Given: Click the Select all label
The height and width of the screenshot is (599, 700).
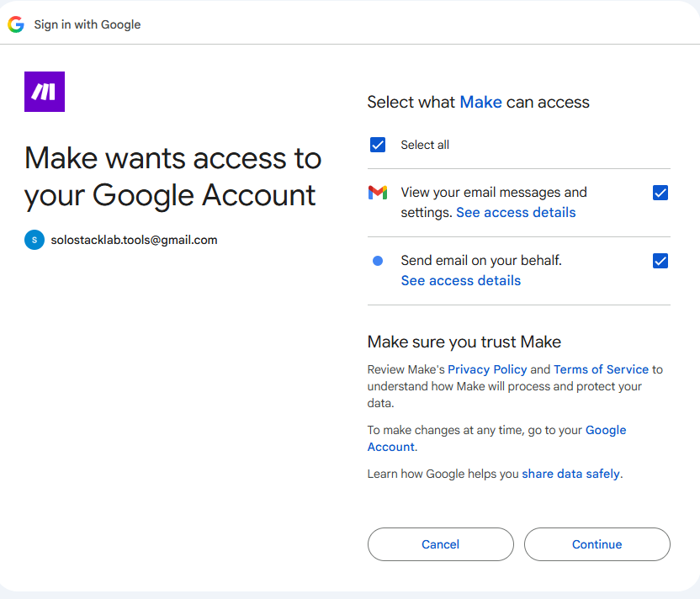Looking at the screenshot, I should coord(425,145).
